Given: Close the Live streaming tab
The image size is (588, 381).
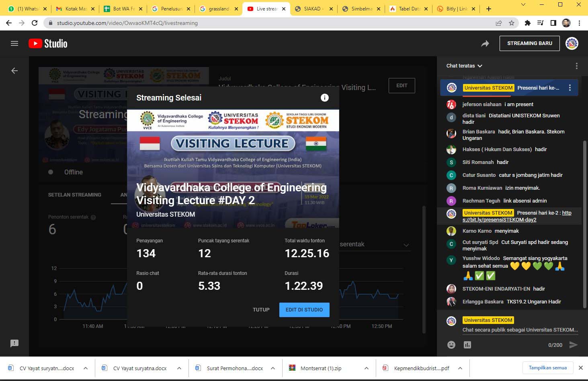Looking at the screenshot, I should pos(284,8).
